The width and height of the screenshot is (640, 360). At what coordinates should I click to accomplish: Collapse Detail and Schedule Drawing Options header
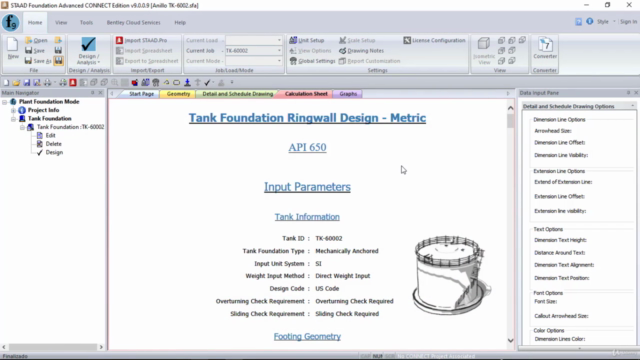coord(632,106)
